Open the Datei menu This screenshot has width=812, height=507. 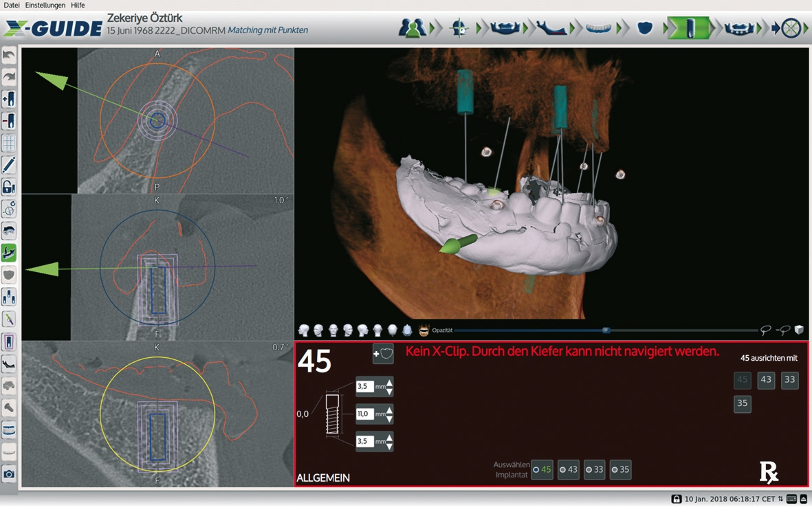tap(12, 5)
